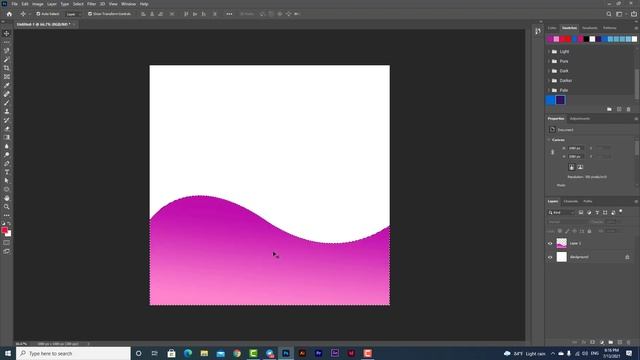Toggle Quick Mask mode icon

[x=7, y=242]
